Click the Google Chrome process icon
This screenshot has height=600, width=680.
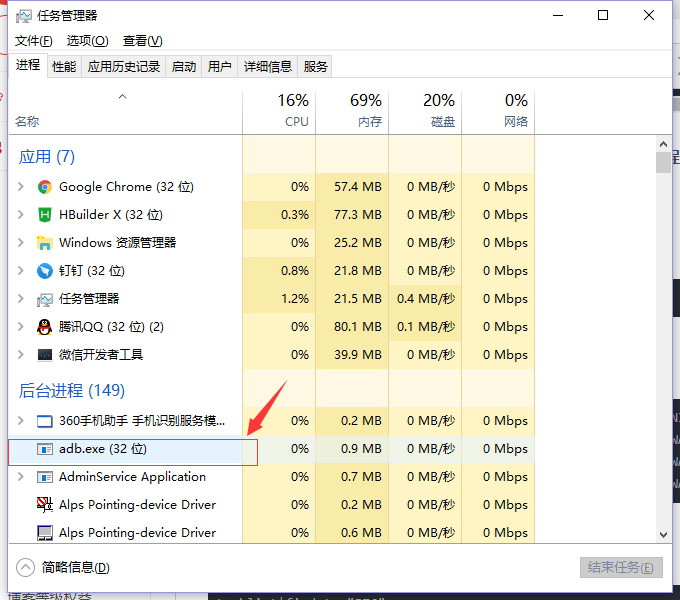(45, 187)
